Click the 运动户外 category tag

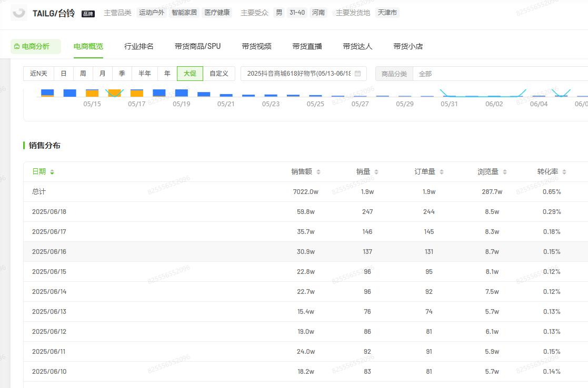[x=151, y=13]
